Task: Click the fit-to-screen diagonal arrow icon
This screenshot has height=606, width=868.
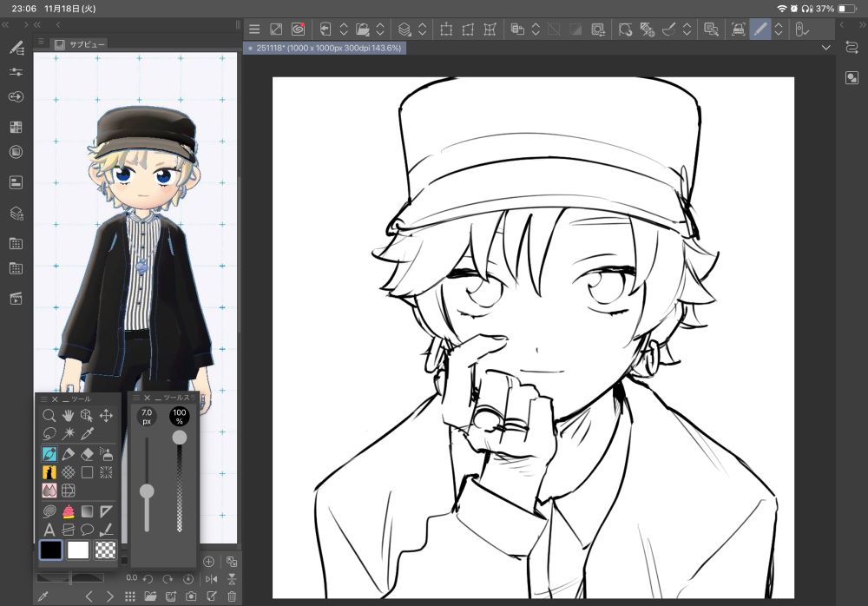Action: tap(276, 29)
